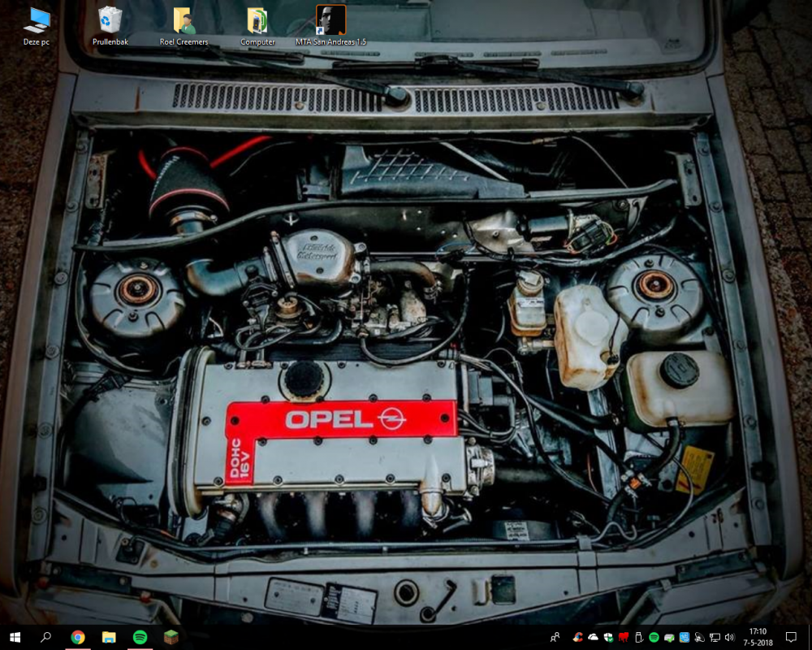The width and height of the screenshot is (812, 650).
Task: Open Google Chrome from the taskbar
Action: (78, 638)
